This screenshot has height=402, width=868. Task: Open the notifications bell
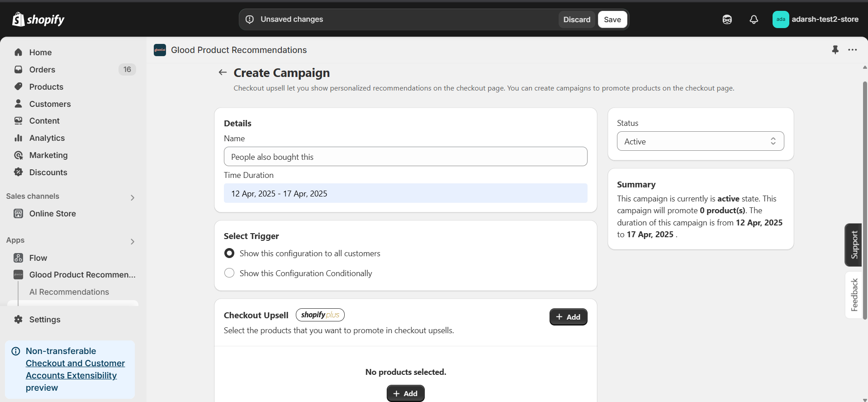pyautogui.click(x=754, y=19)
